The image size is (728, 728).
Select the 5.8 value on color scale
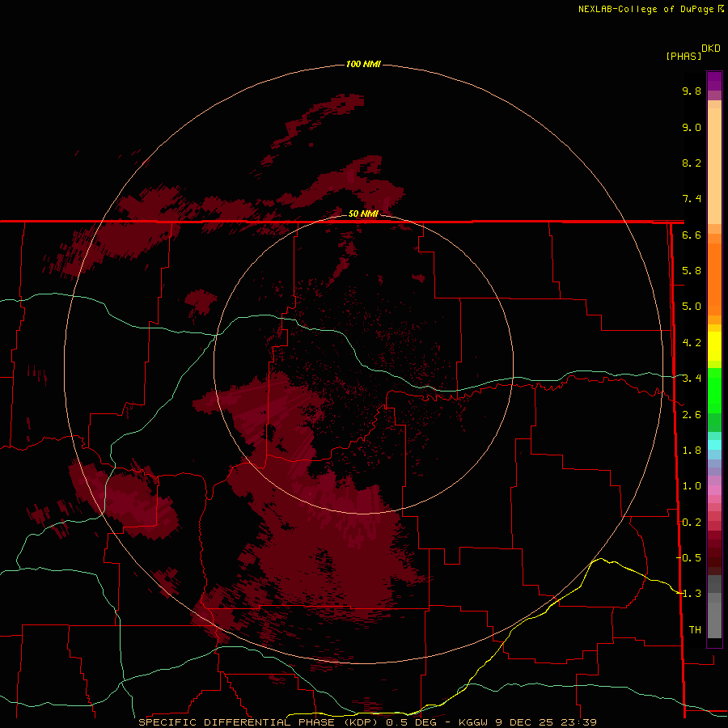692,271
